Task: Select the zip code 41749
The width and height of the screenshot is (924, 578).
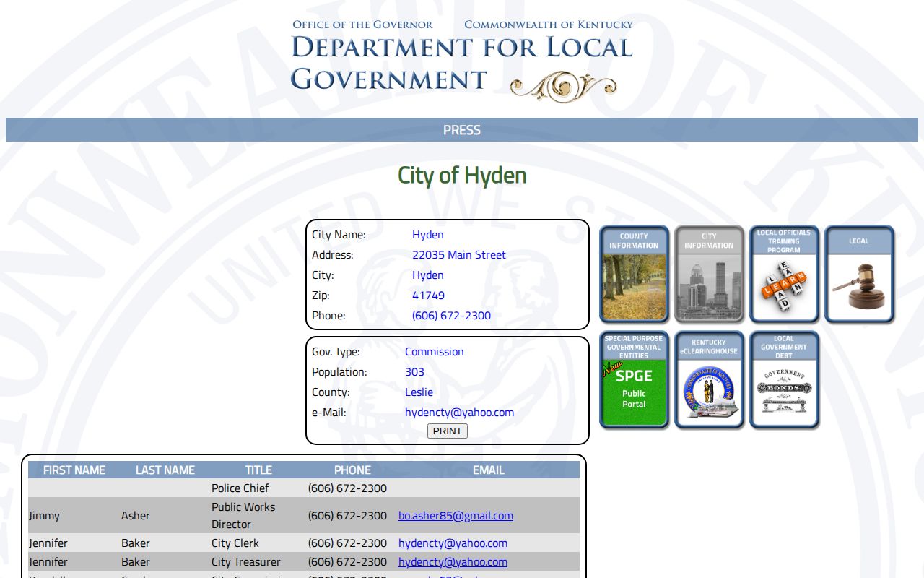Action: click(x=428, y=296)
